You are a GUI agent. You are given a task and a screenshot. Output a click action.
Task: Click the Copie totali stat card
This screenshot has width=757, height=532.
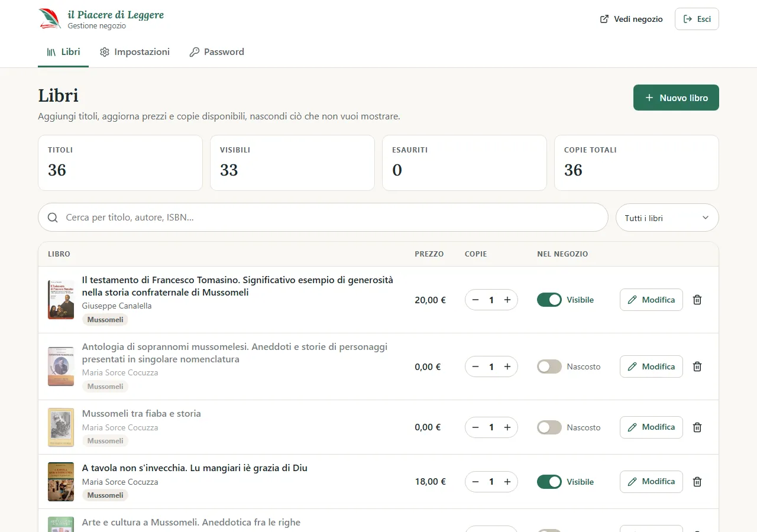(x=636, y=163)
